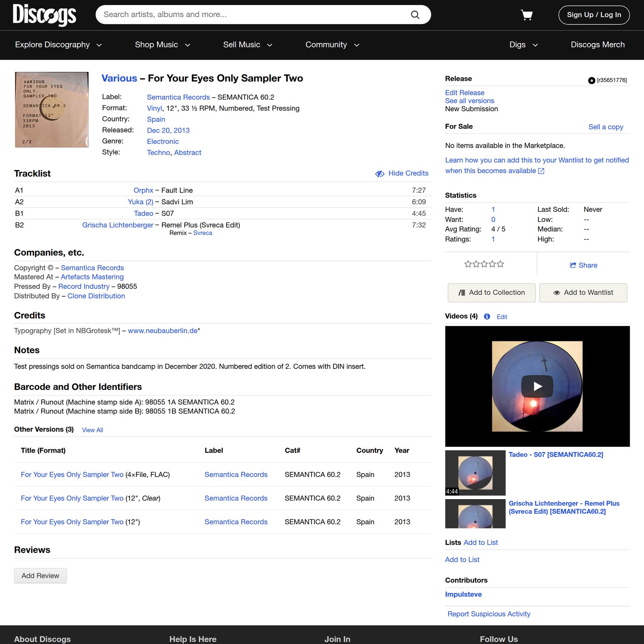Expand Digs menu

point(523,45)
